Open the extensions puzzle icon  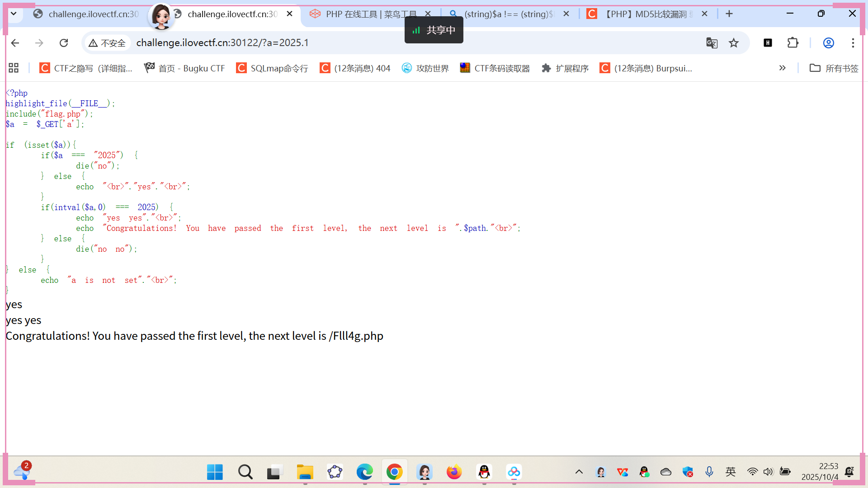tap(793, 43)
